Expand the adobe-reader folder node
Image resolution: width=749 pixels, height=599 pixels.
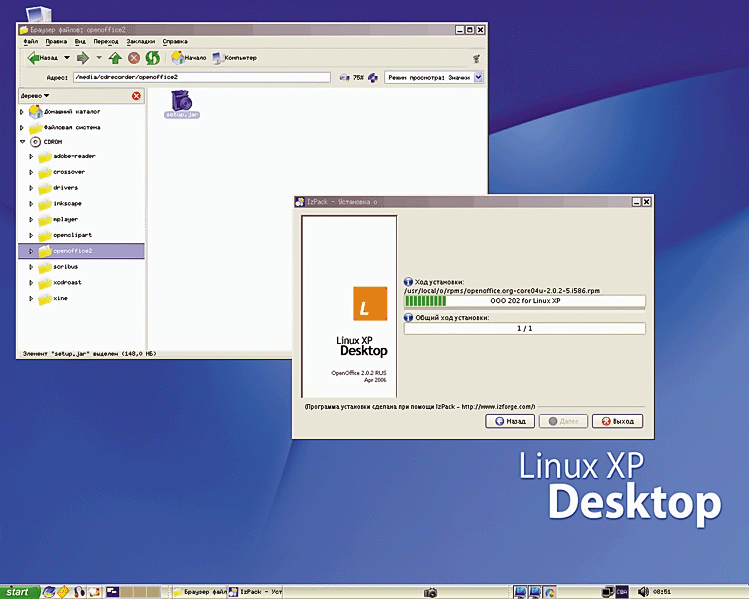click(x=31, y=157)
